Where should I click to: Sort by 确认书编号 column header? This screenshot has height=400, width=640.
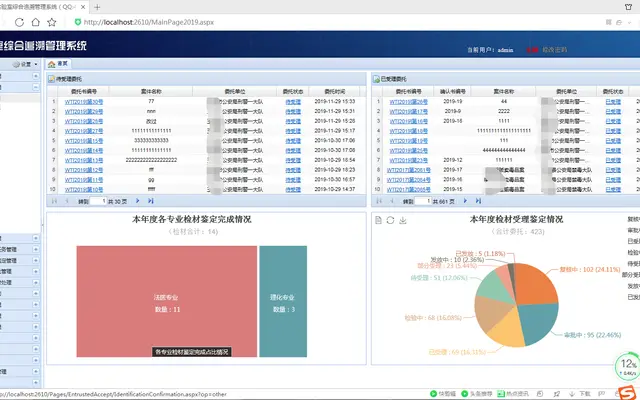click(x=452, y=91)
